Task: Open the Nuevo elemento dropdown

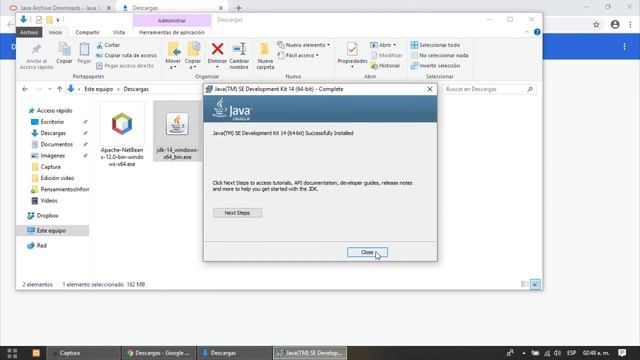Action: click(x=303, y=45)
